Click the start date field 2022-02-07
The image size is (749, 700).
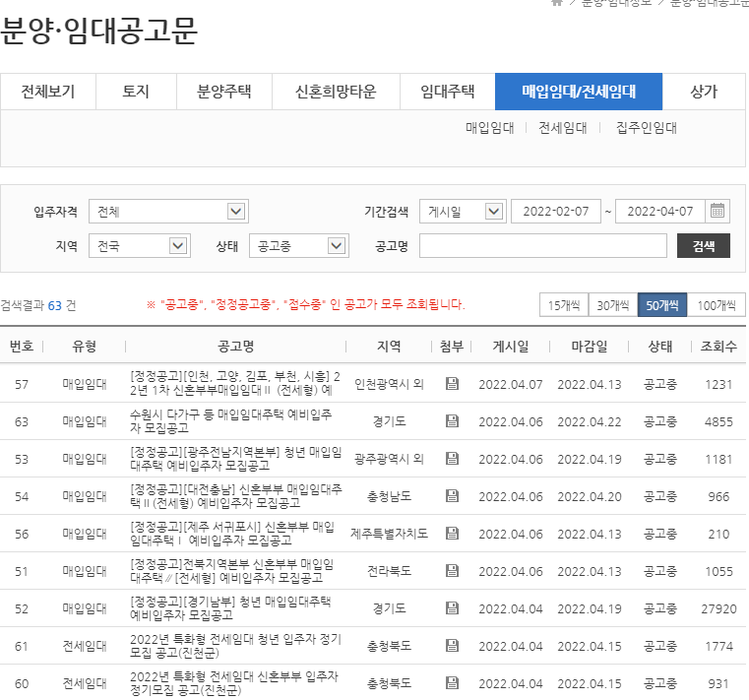(555, 212)
